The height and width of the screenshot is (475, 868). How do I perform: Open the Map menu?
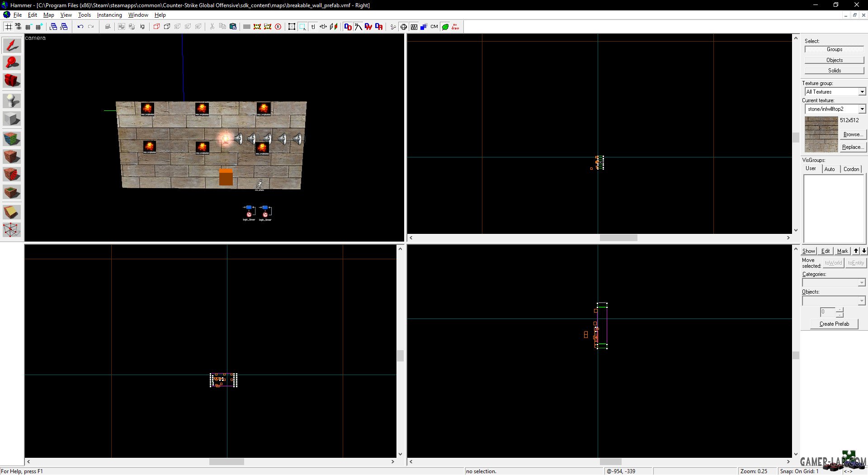49,15
